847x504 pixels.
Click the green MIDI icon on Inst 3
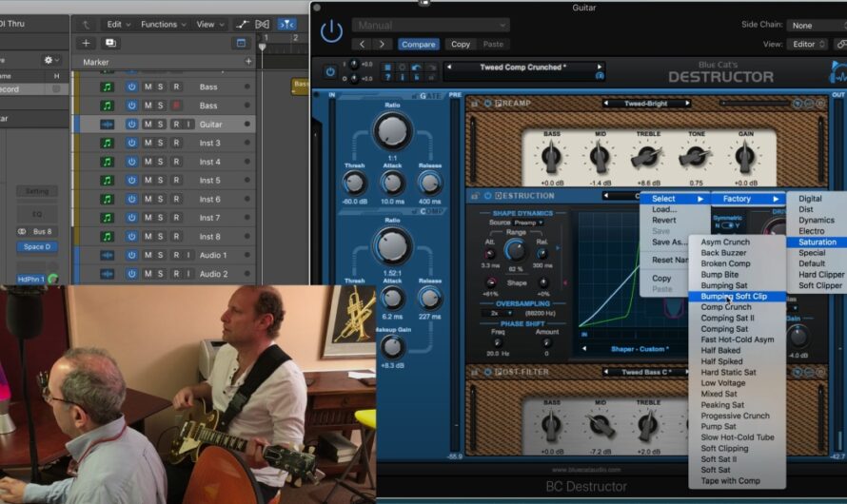107,143
